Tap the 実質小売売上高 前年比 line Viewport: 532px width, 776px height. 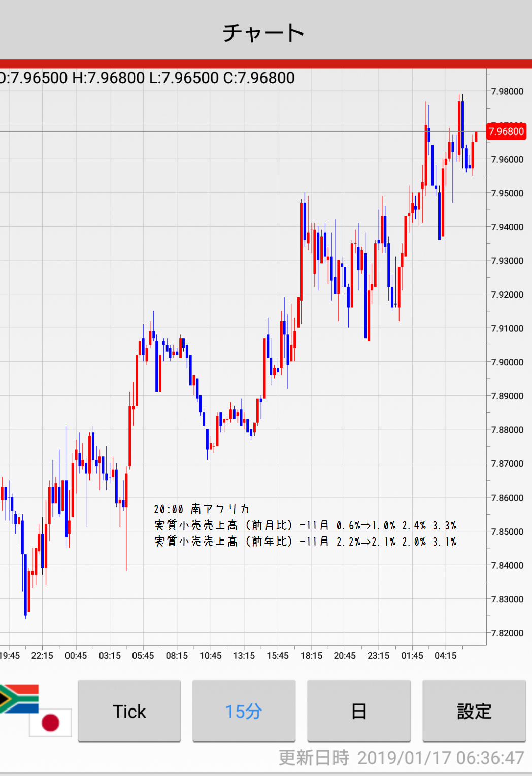click(305, 542)
